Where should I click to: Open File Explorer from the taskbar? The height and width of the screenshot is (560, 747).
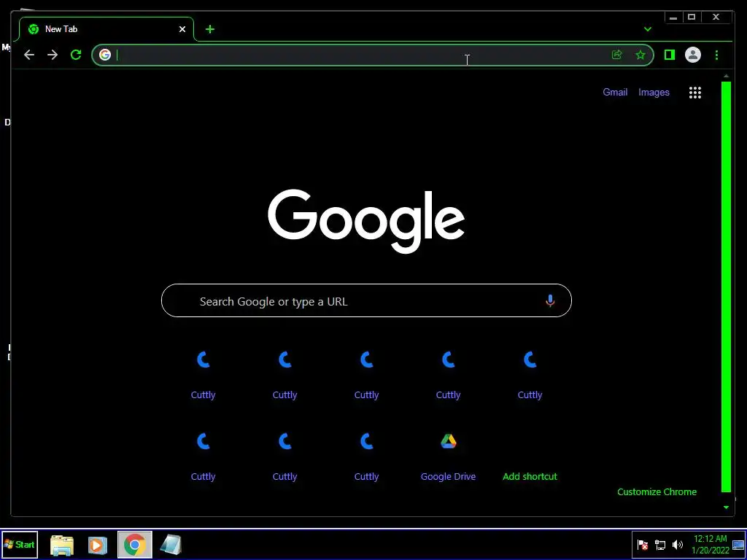point(62,545)
